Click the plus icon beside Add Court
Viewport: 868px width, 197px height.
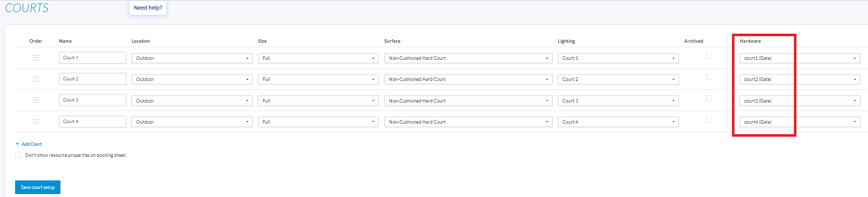point(17,144)
